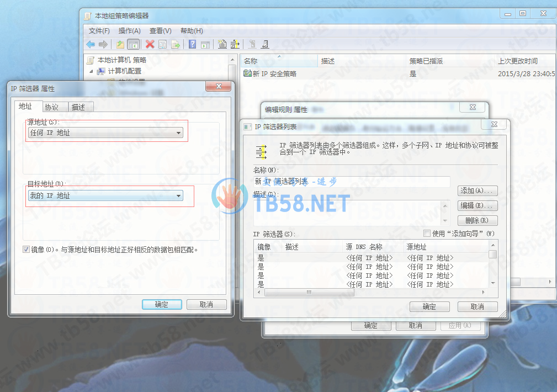
Task: Click the red X delete icon
Action: pyautogui.click(x=150, y=45)
